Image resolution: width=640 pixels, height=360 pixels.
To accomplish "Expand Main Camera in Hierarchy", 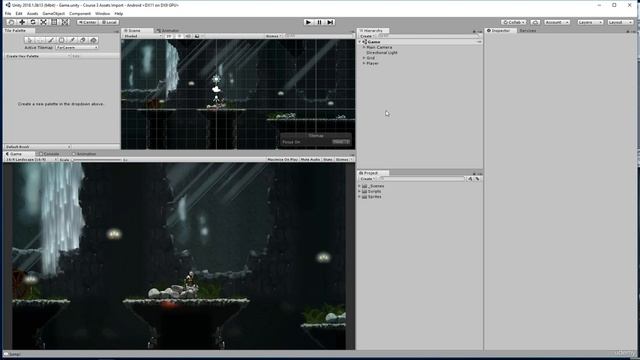I will 364,47.
